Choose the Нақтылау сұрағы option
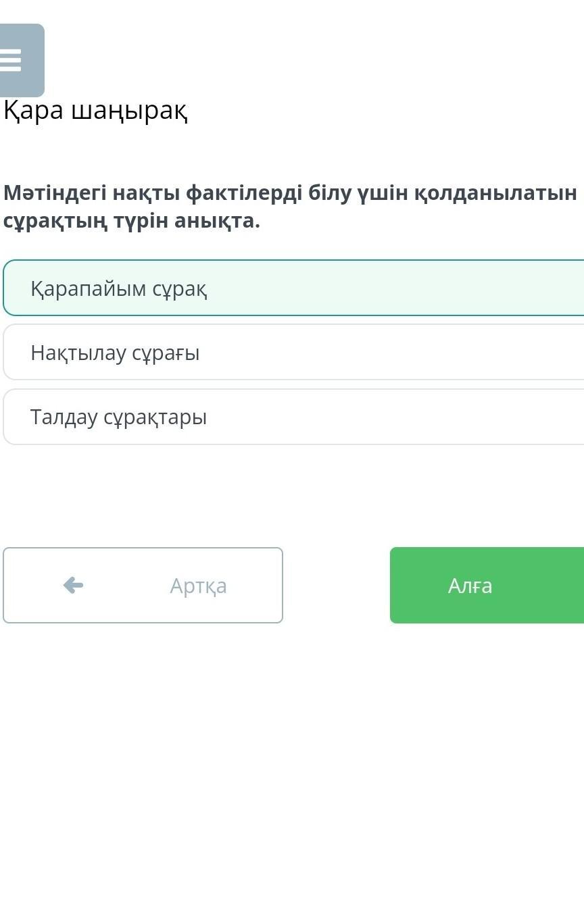The image size is (584, 924). [x=293, y=353]
